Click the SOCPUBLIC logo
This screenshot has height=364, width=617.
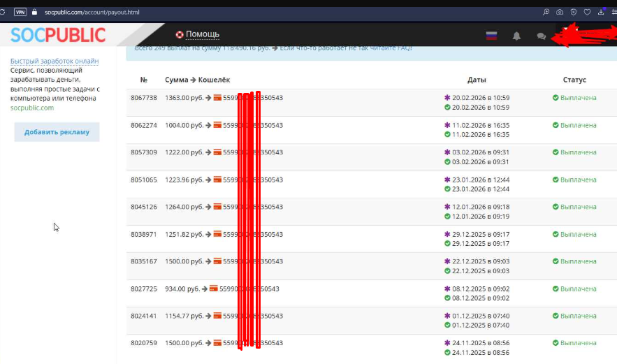point(58,34)
